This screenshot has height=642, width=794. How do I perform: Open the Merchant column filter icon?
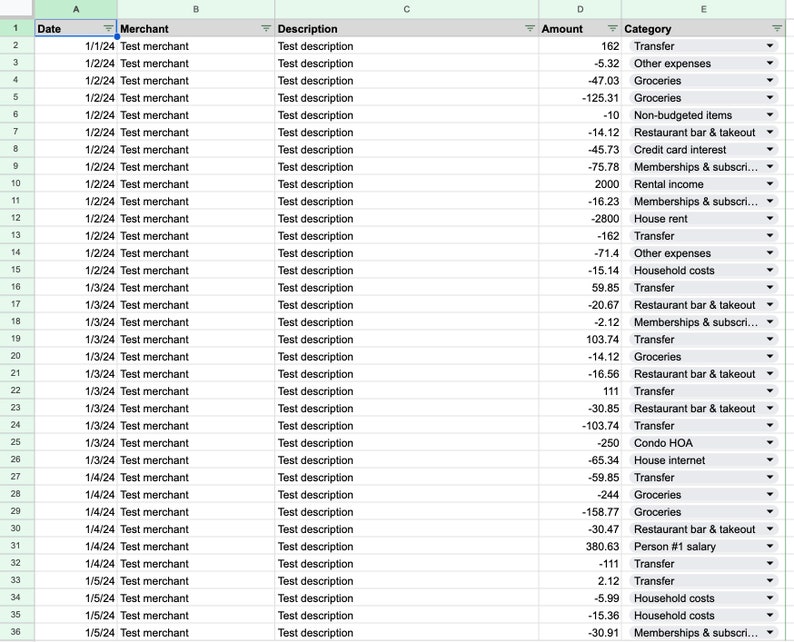[x=266, y=28]
